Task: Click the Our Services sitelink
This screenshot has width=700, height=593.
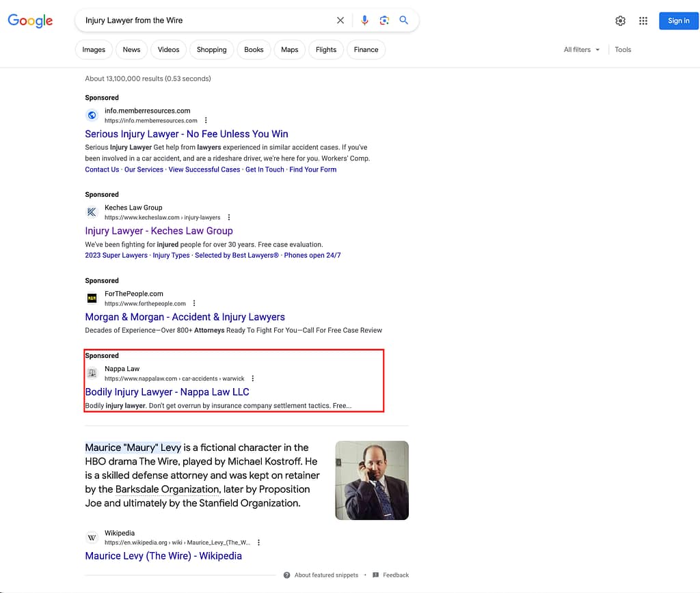Action: point(144,169)
